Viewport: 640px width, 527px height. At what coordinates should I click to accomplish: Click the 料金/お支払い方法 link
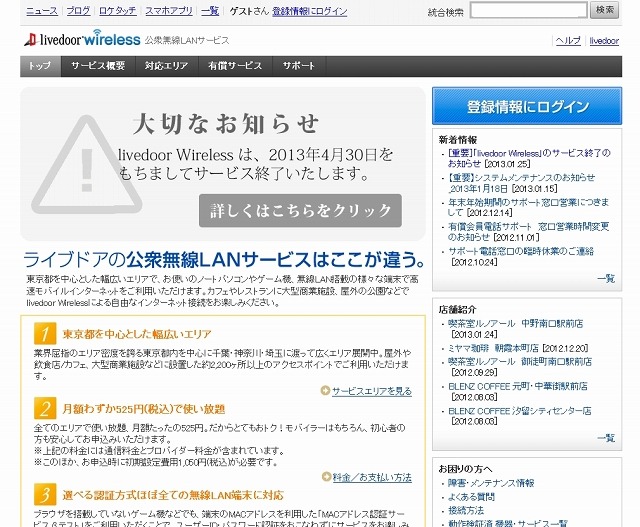coord(372,477)
